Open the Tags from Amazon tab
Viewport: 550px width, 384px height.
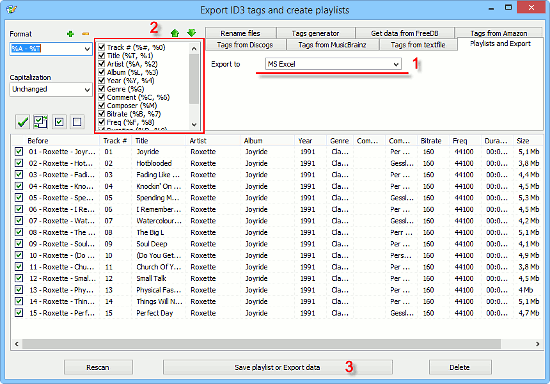[499, 33]
